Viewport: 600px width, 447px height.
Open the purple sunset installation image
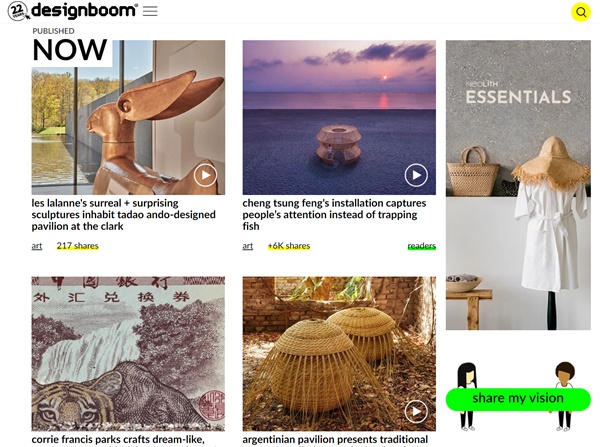pos(339,117)
